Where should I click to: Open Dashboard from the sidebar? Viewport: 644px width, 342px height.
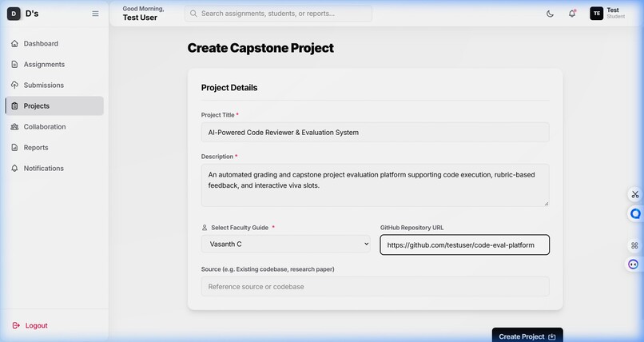click(x=54, y=43)
